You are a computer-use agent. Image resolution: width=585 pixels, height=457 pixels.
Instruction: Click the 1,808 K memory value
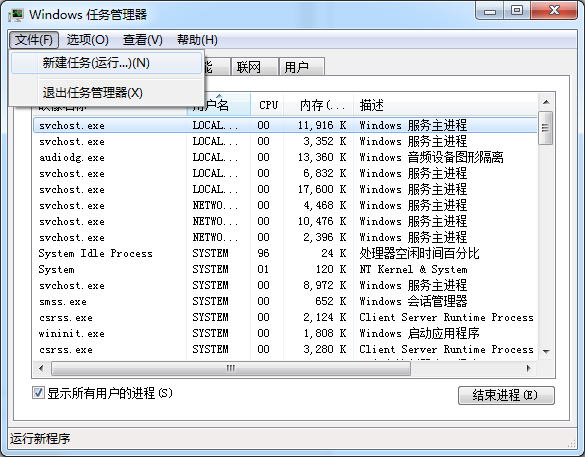(x=325, y=334)
